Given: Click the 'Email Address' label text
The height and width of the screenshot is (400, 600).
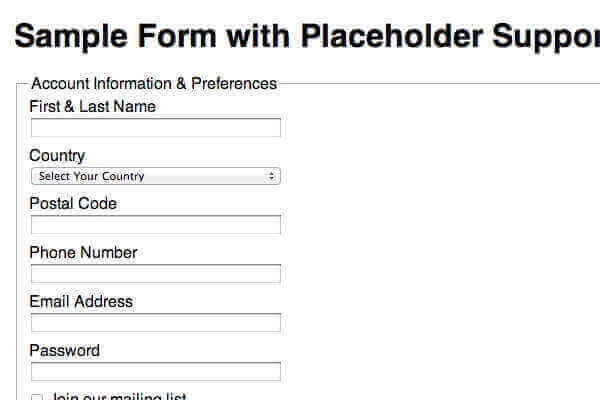Looking at the screenshot, I should point(81,302).
